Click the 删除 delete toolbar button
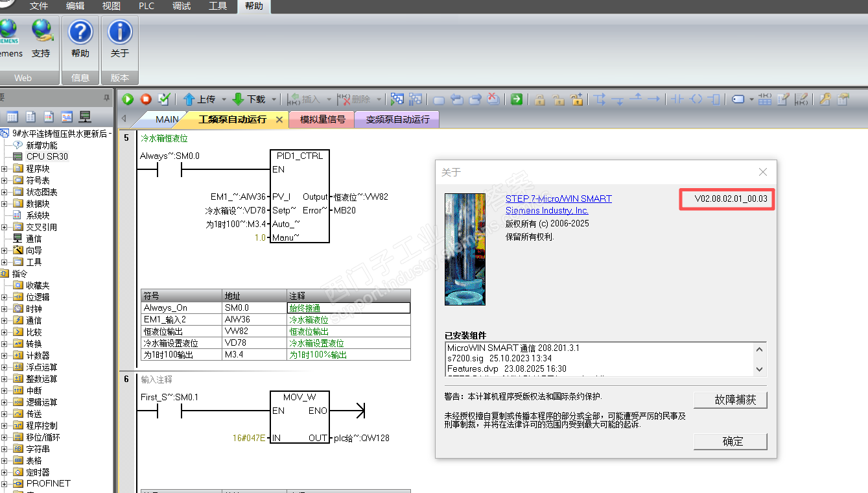Screen dimensions: 868x493 click(x=354, y=99)
